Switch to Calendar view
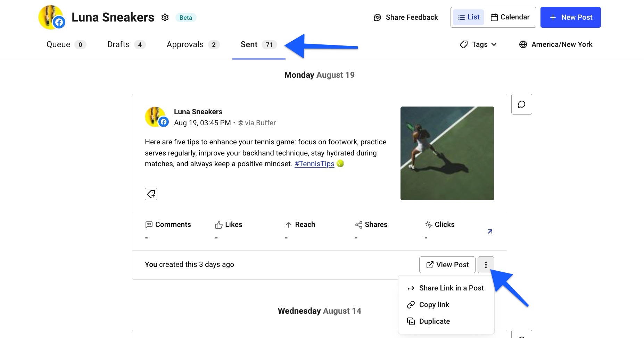This screenshot has height=338, width=644. click(x=510, y=17)
